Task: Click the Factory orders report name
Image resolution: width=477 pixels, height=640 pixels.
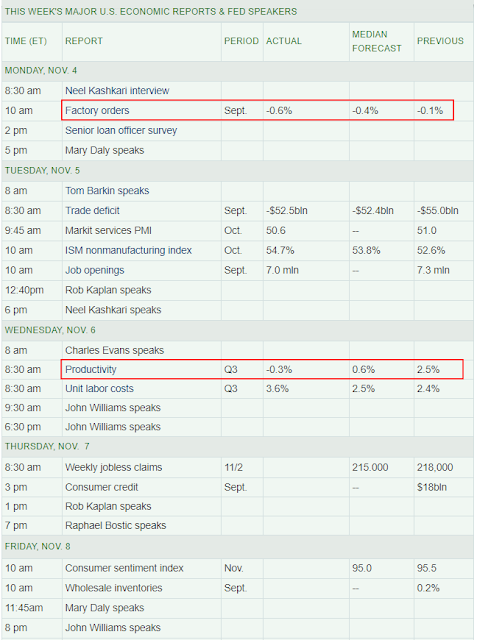Action: coord(97,111)
